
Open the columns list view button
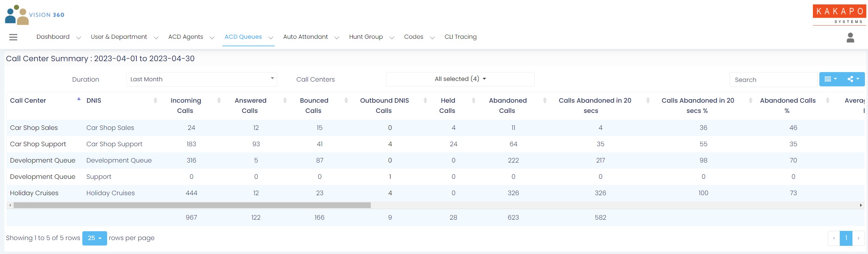tap(830, 79)
